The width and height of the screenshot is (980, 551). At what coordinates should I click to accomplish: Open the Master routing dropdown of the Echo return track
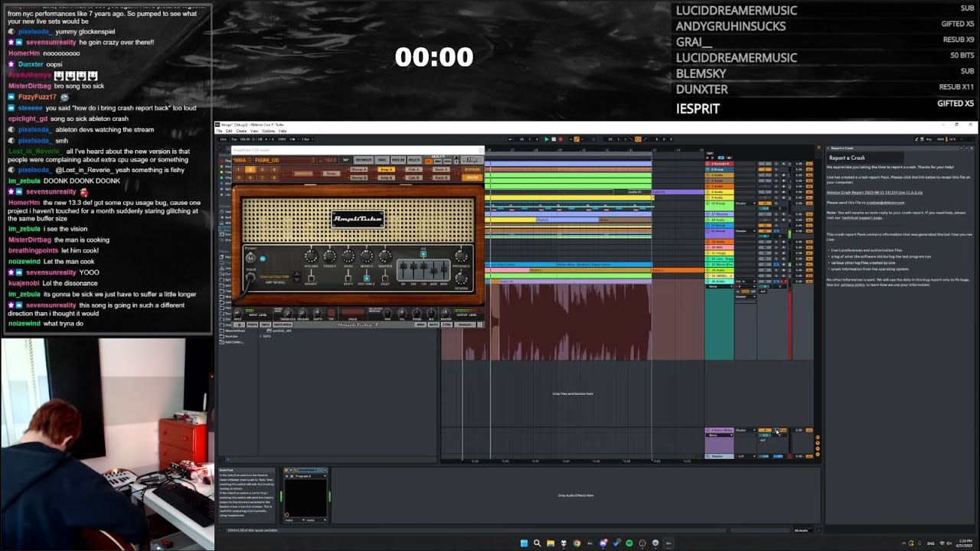pyautogui.click(x=746, y=430)
